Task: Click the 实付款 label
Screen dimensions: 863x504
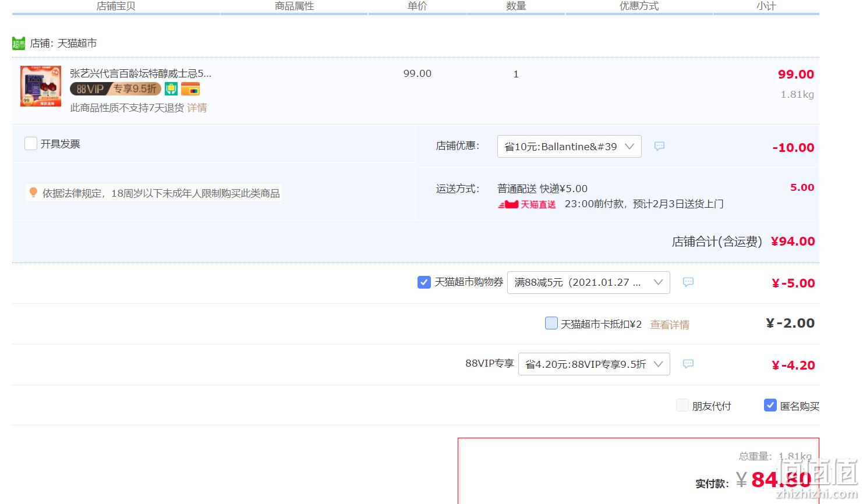Action: tap(712, 484)
